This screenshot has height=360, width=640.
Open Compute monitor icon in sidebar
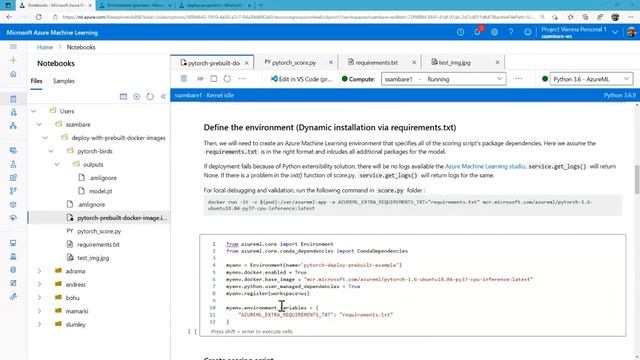(13, 243)
